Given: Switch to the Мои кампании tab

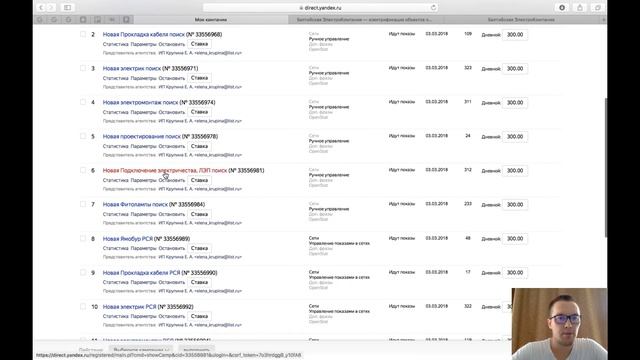Looking at the screenshot, I should tap(211, 20).
